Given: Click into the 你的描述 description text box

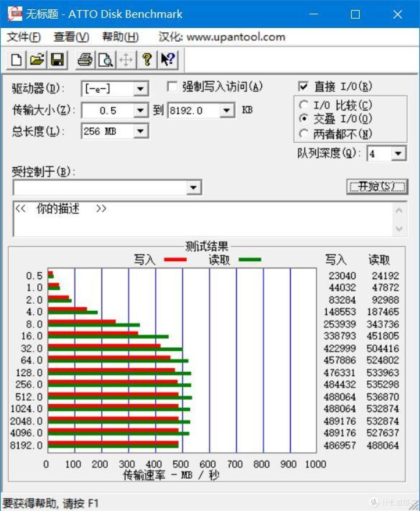Looking at the screenshot, I should (x=210, y=219).
